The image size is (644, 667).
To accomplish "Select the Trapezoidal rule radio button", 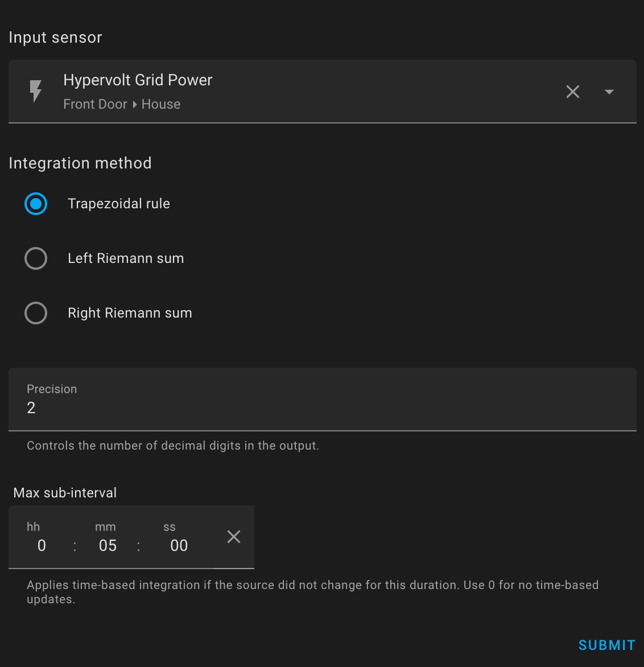I will (36, 204).
